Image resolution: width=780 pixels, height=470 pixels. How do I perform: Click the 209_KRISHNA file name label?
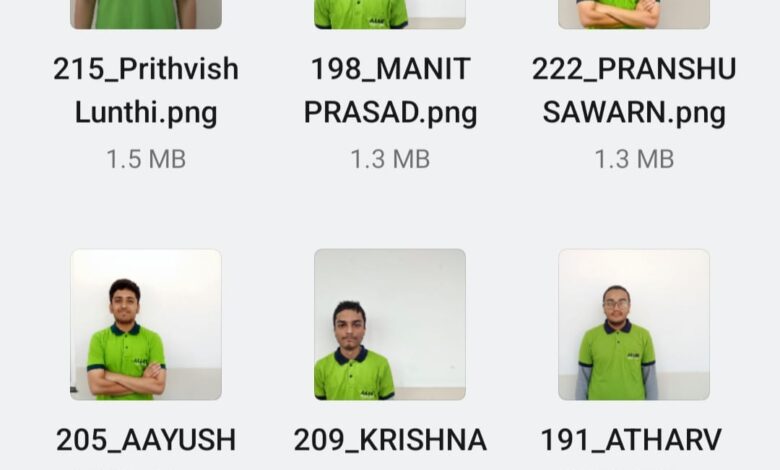tap(390, 440)
